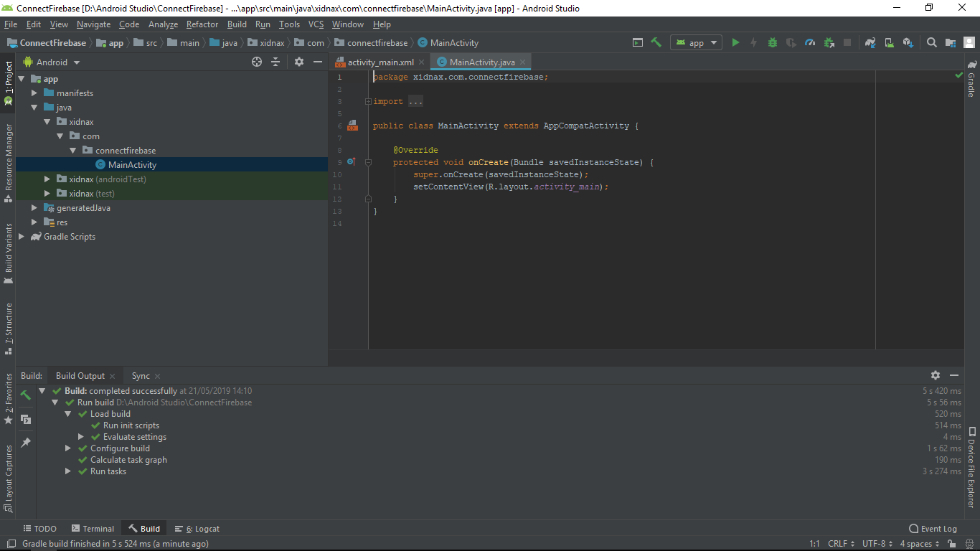Click the Make Project hammer icon
Screen dimensions: 980x551
656,42
